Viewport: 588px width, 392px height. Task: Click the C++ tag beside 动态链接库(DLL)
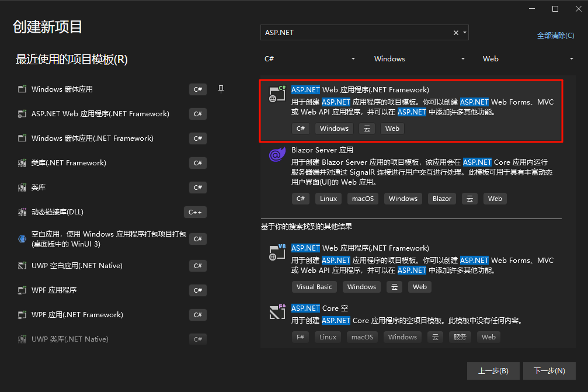click(195, 212)
